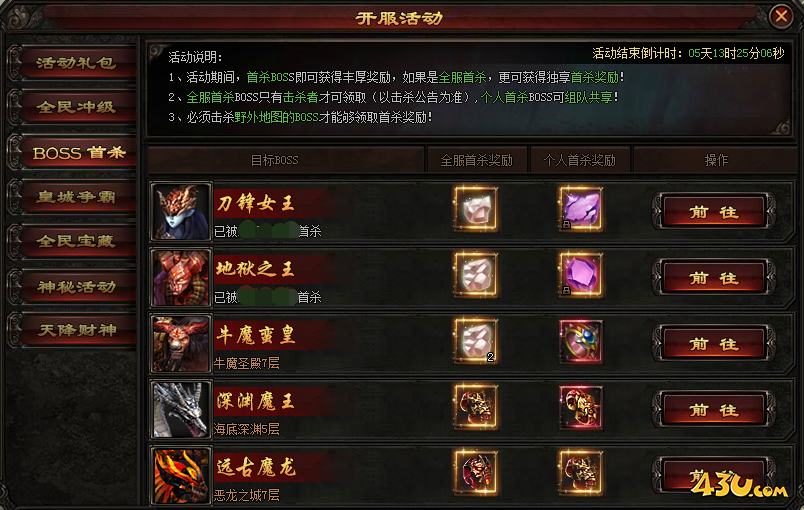
Task: Close the 开服活动 window
Action: click(781, 16)
